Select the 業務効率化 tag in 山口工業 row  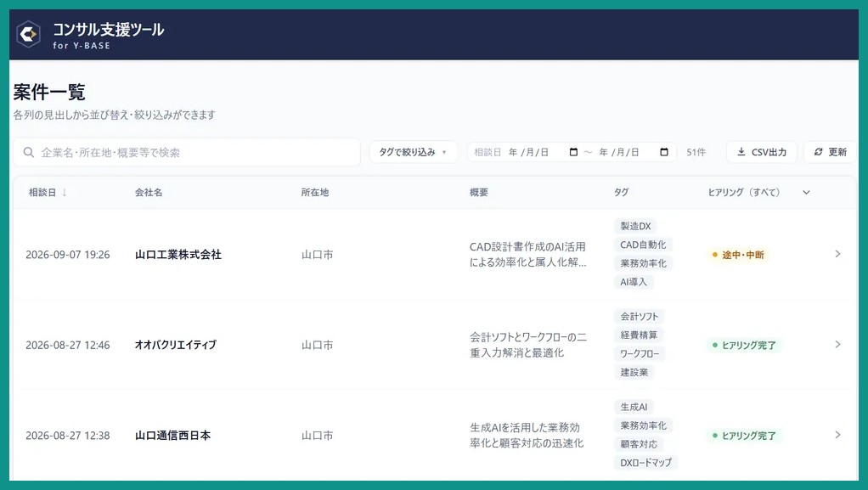tap(643, 263)
